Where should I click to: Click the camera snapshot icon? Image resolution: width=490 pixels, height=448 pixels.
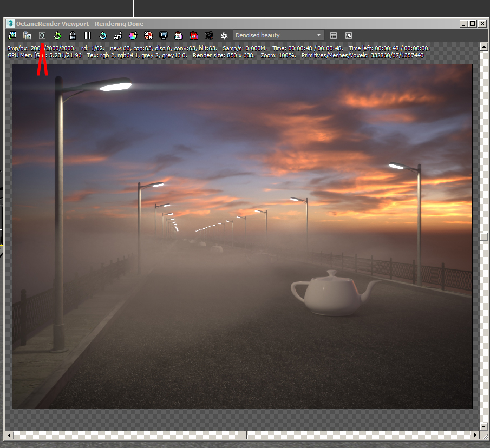(209, 36)
